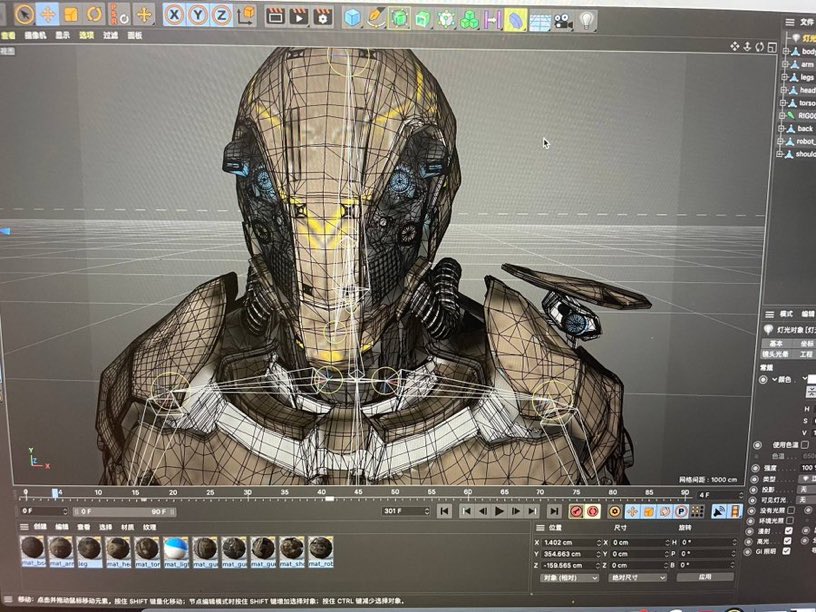Toggle the 高光 checkbox
Viewport: 816px width, 612px height.
tap(787, 541)
